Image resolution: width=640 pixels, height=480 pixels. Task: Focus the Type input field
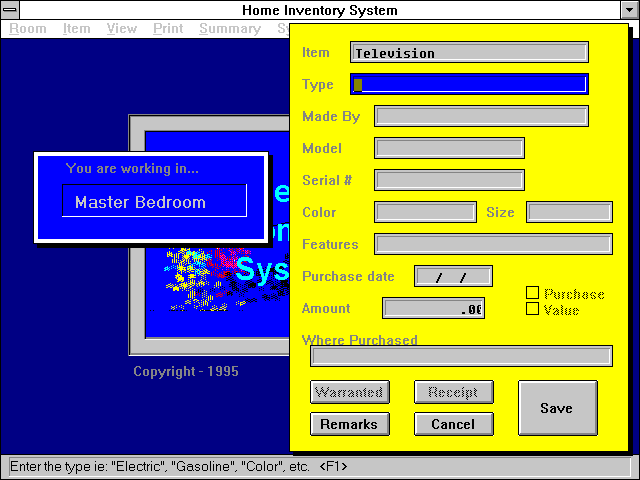469,85
